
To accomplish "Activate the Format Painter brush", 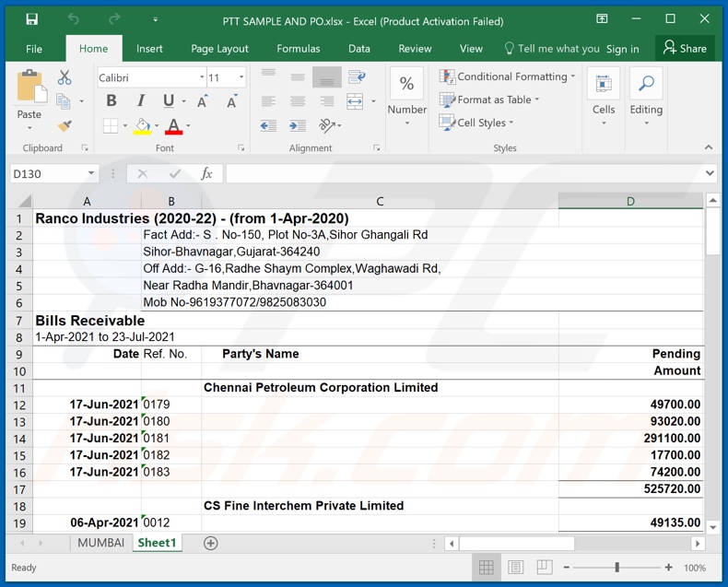I will pos(65,125).
